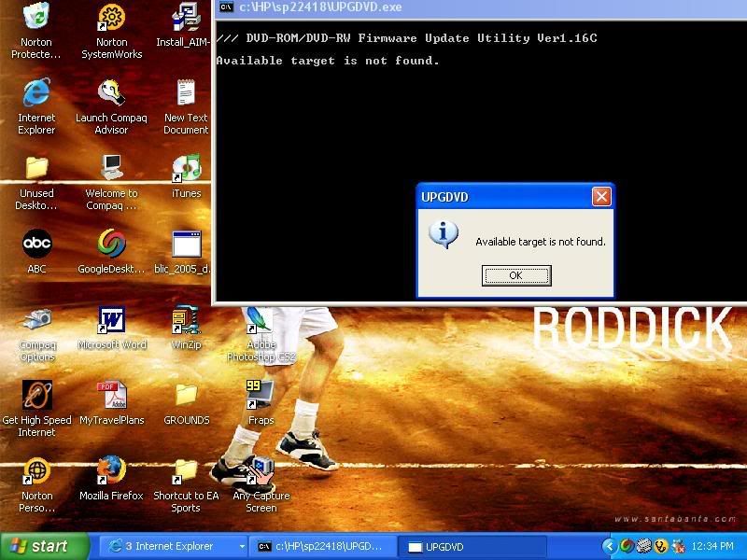
Task: Select the Compaq Options icon
Action: point(37,335)
